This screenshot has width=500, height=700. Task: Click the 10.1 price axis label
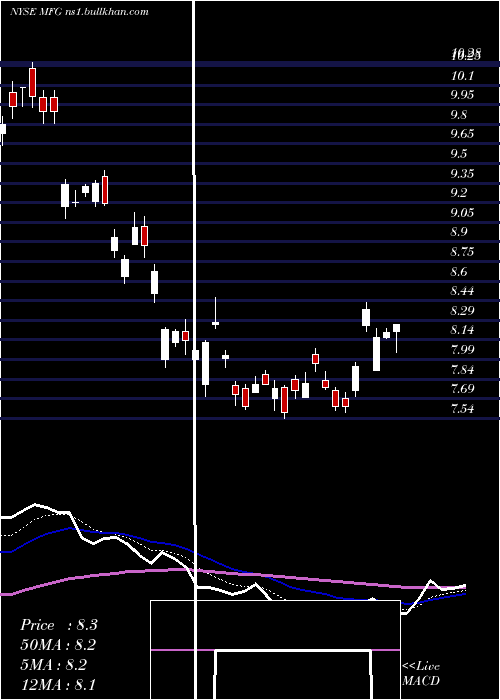tap(462, 76)
